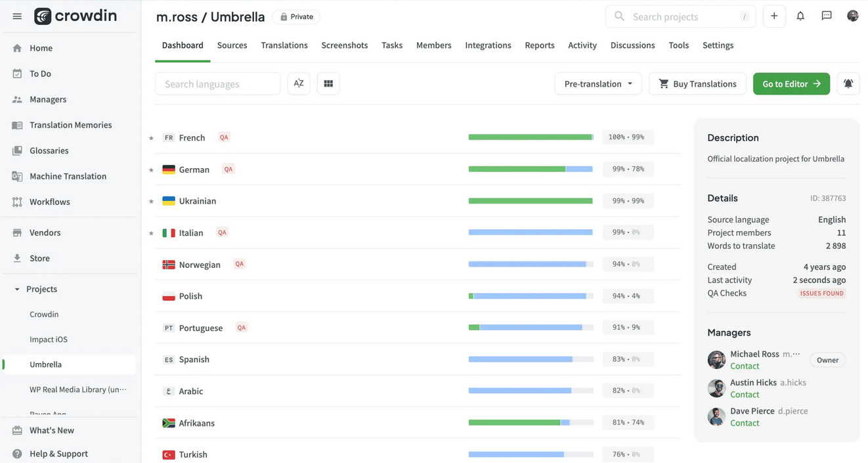Click the Private project badge
The width and height of the screenshot is (868, 463).
(x=297, y=16)
